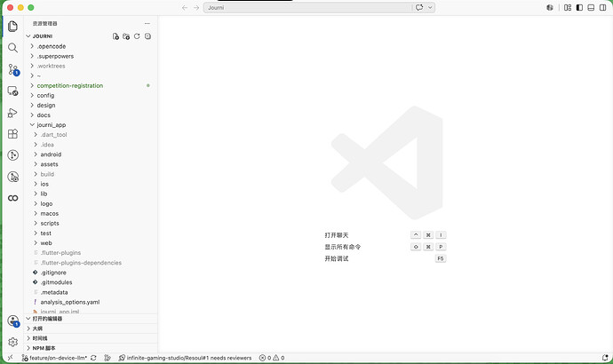Open the Git Graph activity icon

pos(13,155)
